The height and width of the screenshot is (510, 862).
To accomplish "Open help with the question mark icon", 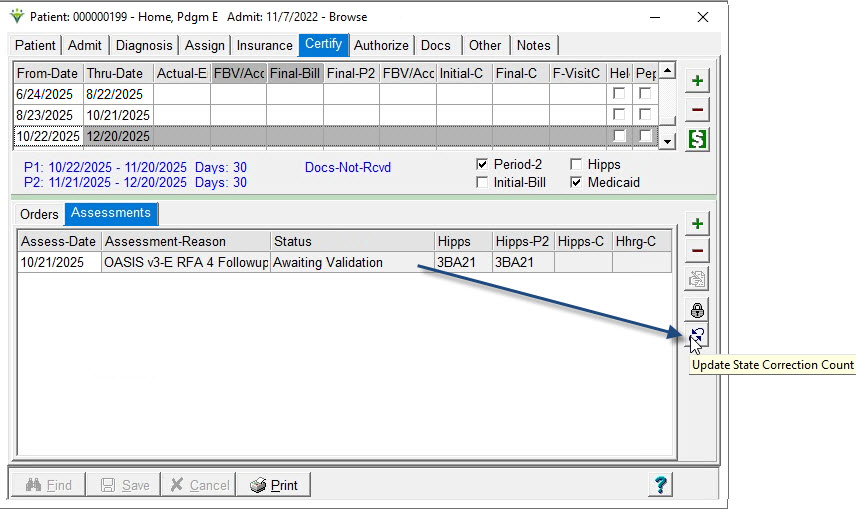I will [x=660, y=485].
